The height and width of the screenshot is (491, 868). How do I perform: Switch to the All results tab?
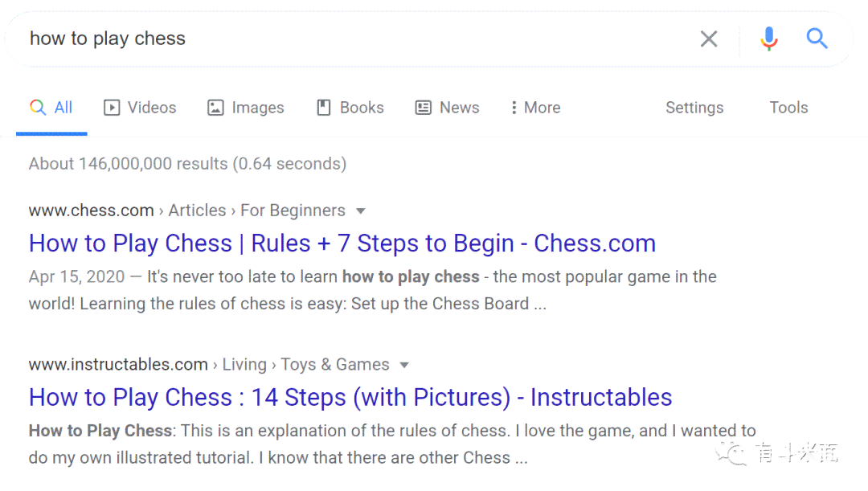(x=51, y=108)
